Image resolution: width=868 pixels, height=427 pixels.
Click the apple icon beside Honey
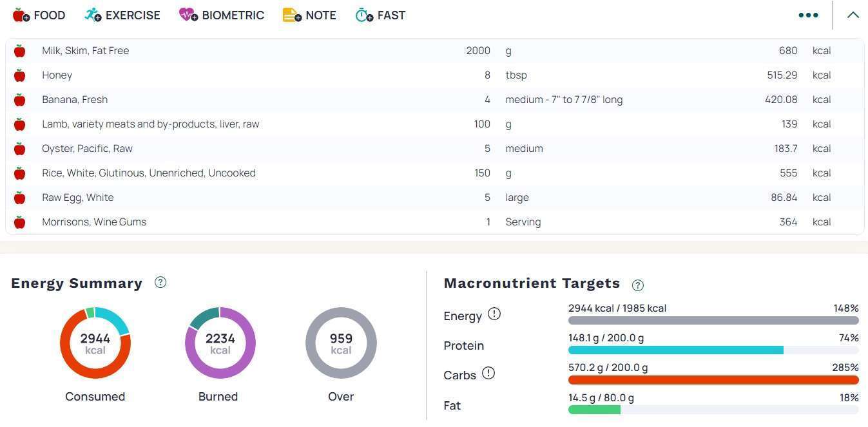click(x=20, y=75)
